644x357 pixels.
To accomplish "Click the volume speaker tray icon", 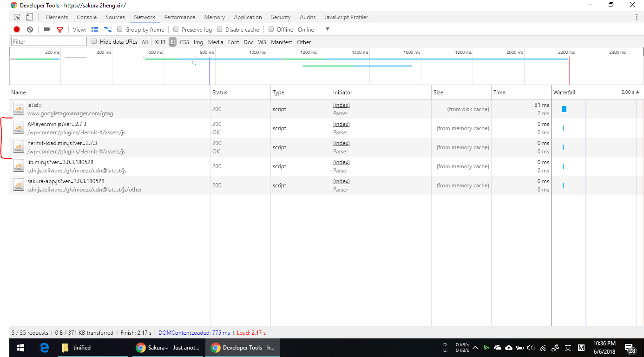I will [x=531, y=348].
